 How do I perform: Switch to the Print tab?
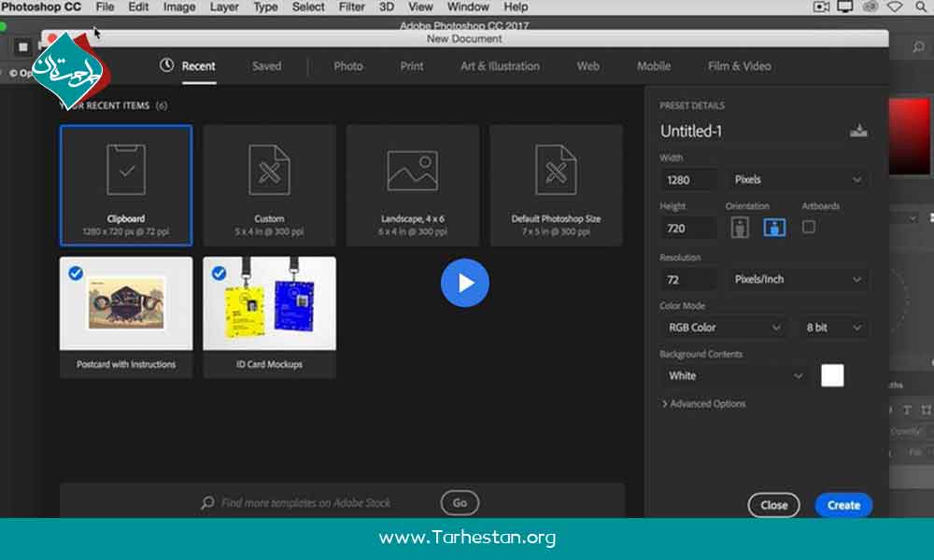412,66
